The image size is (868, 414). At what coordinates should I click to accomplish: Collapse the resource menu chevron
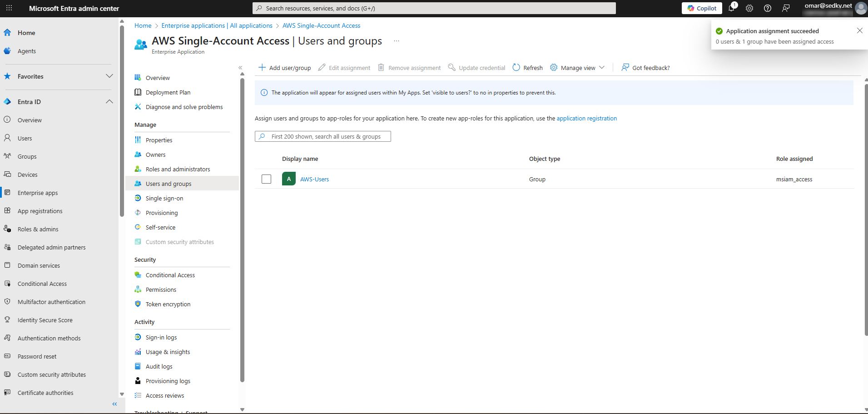click(x=240, y=68)
